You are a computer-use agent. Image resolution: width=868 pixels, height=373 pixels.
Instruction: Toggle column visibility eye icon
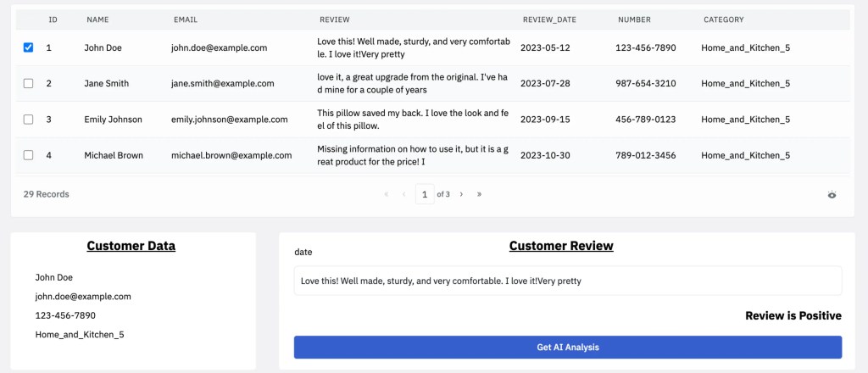point(832,194)
